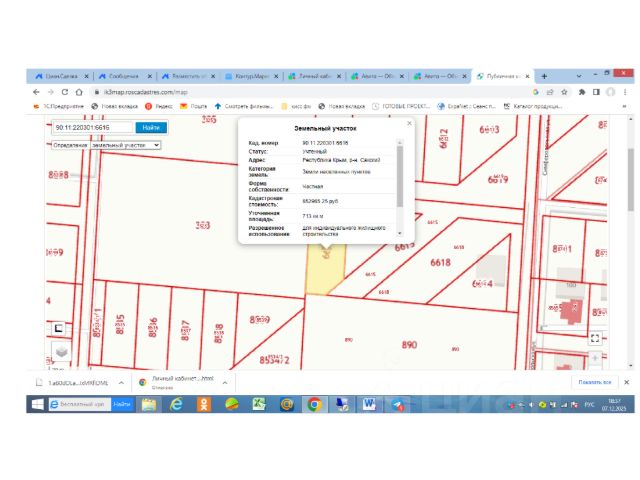Close the downloads bar
The image size is (640, 480).
627,382
